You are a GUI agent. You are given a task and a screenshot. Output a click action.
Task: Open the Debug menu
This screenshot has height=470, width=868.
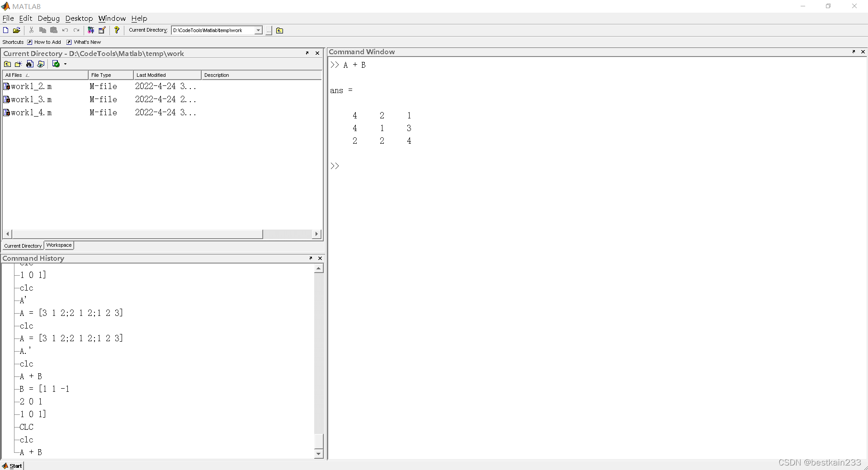49,18
